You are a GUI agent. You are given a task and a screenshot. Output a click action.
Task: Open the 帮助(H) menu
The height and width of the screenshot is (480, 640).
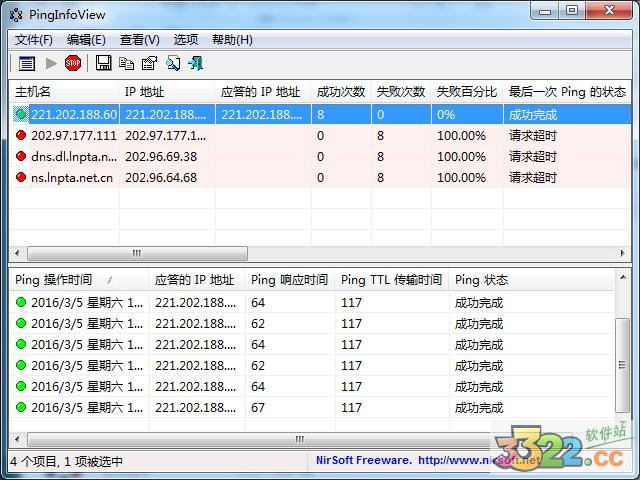[232, 40]
